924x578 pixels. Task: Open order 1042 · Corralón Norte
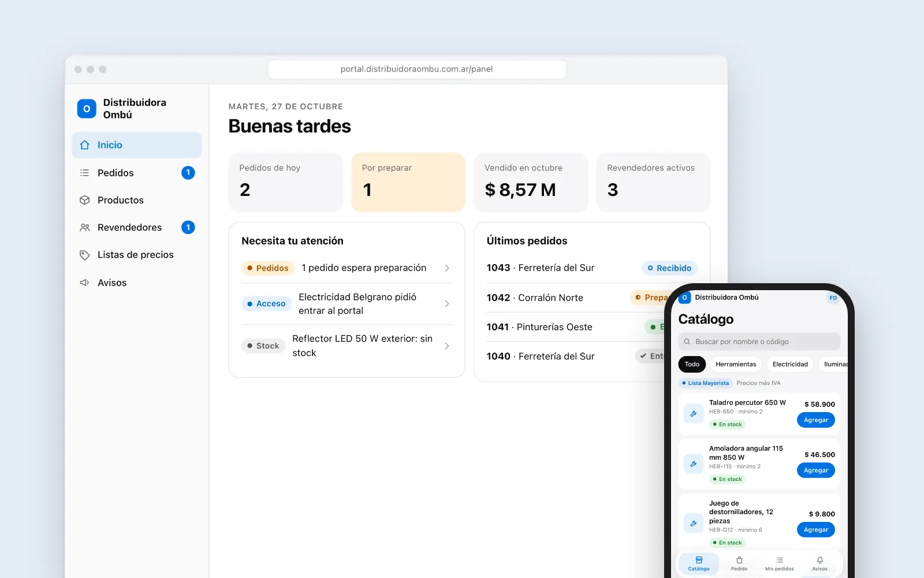(x=575, y=298)
